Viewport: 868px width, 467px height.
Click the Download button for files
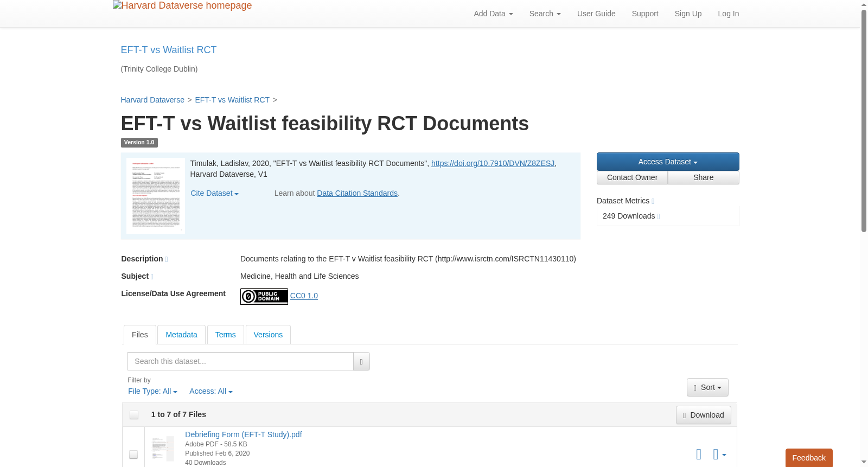tap(704, 415)
